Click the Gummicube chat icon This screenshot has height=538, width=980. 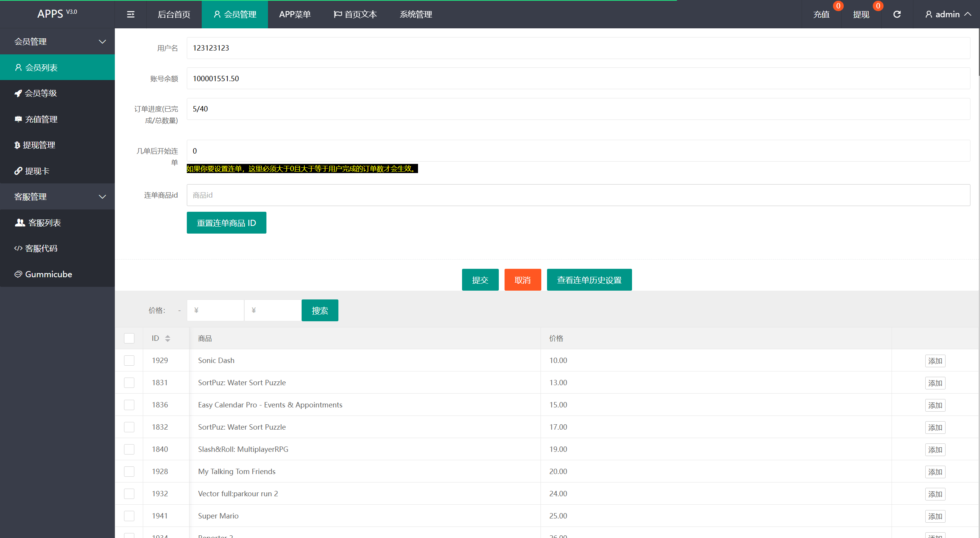click(x=18, y=274)
